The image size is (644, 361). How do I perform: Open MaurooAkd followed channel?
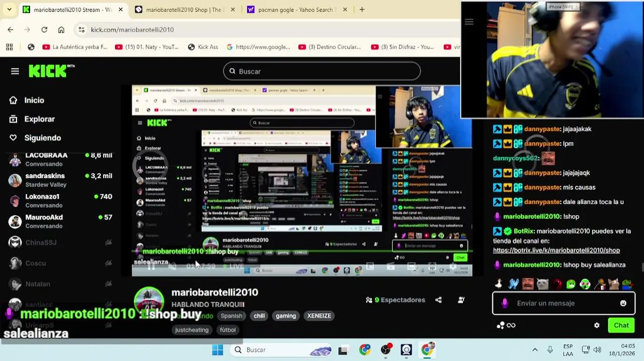pyautogui.click(x=60, y=221)
